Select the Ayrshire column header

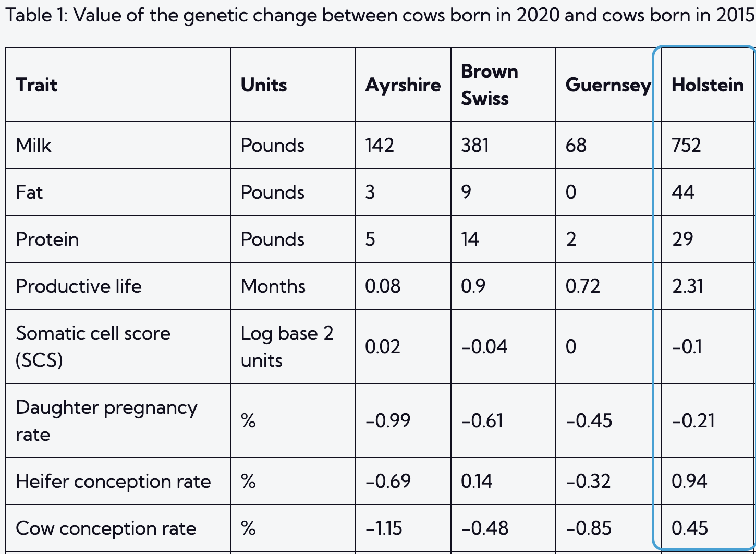click(403, 85)
